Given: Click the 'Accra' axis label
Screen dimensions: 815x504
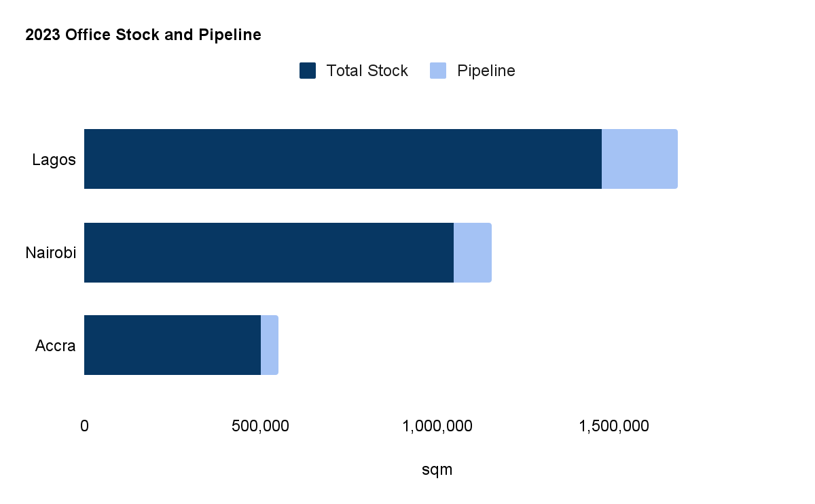Looking at the screenshot, I should click(x=56, y=346).
